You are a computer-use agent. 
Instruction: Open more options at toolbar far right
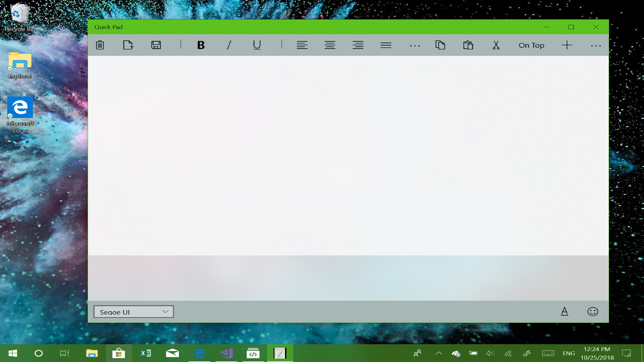tap(596, 46)
